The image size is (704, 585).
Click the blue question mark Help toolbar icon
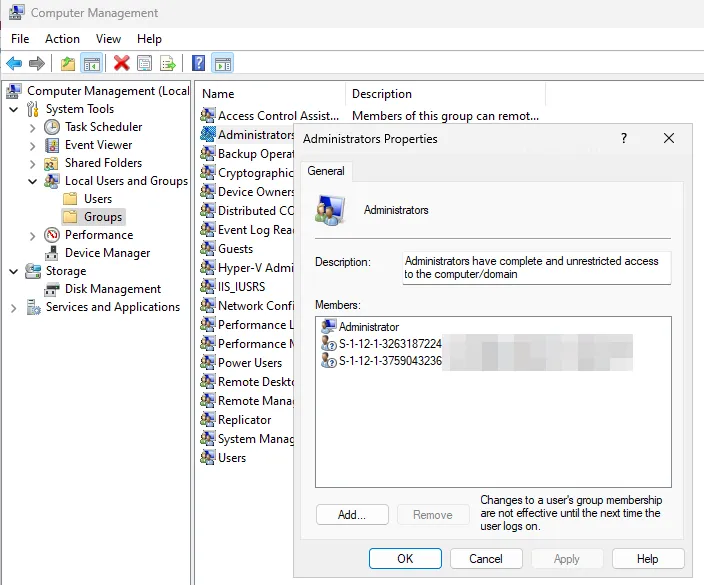point(198,63)
